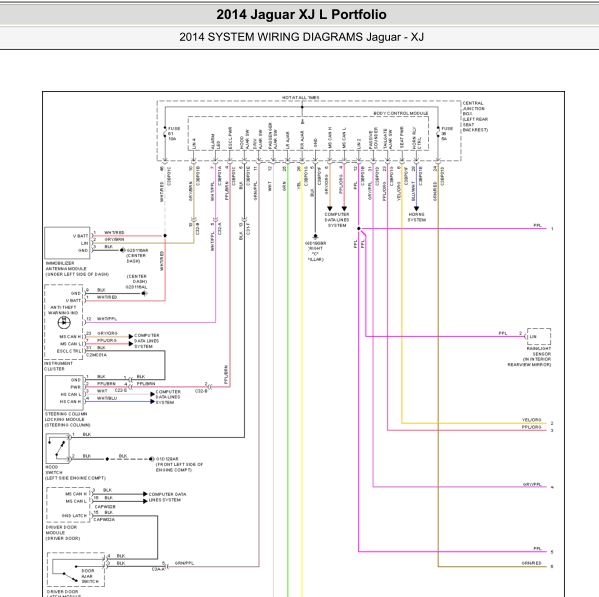Viewport: 599px width, 597px height.
Task: Click the G2D116AR center dash ground symbol
Action: 122,250
